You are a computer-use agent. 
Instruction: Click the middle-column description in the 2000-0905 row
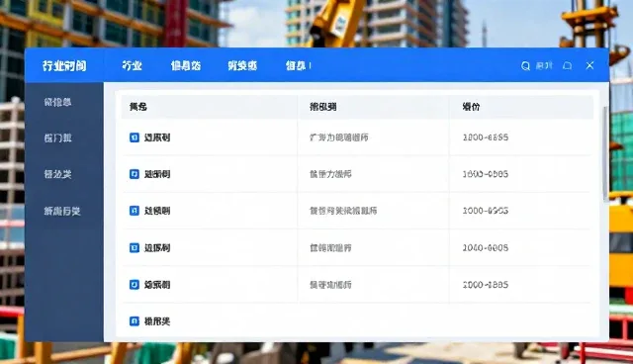(343, 211)
